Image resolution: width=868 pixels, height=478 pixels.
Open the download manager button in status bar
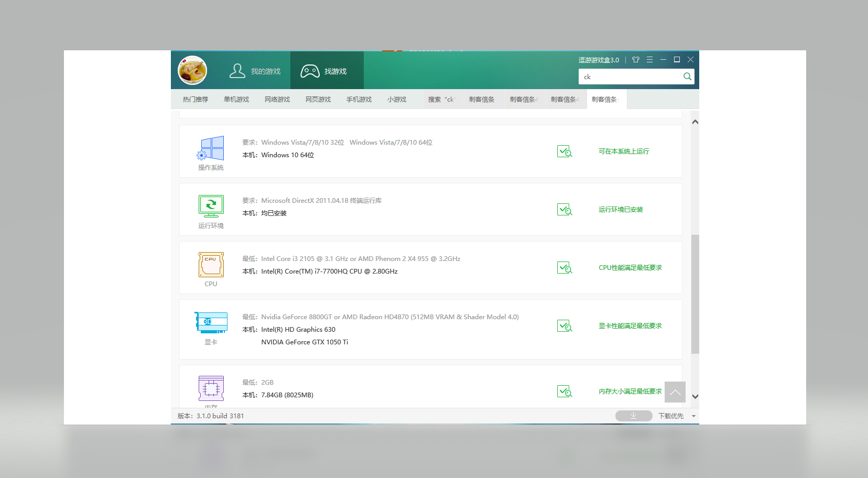point(634,416)
